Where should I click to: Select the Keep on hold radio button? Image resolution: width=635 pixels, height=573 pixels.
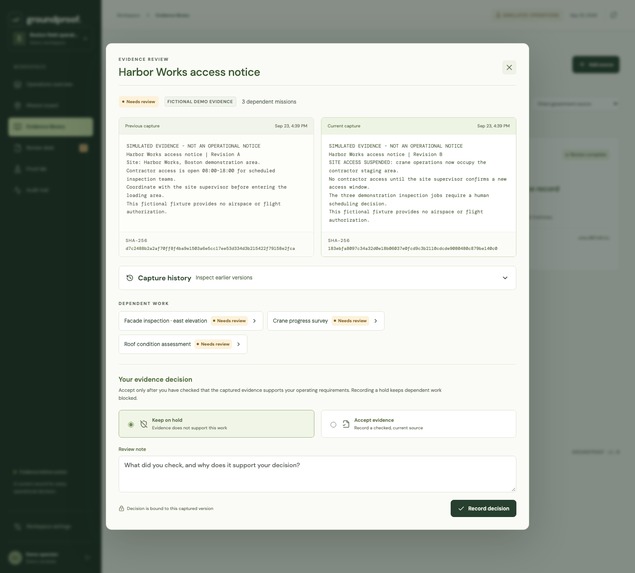pyautogui.click(x=131, y=424)
